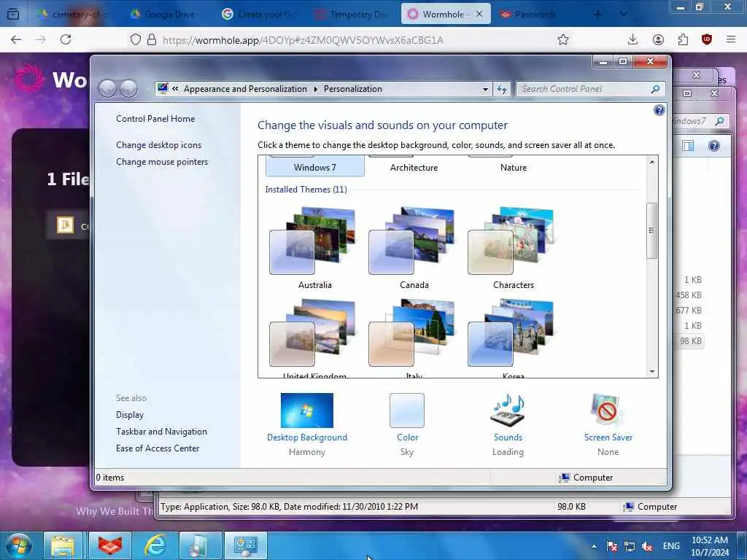Click the Personalization help icon
This screenshot has height=560, width=747.
[659, 111]
